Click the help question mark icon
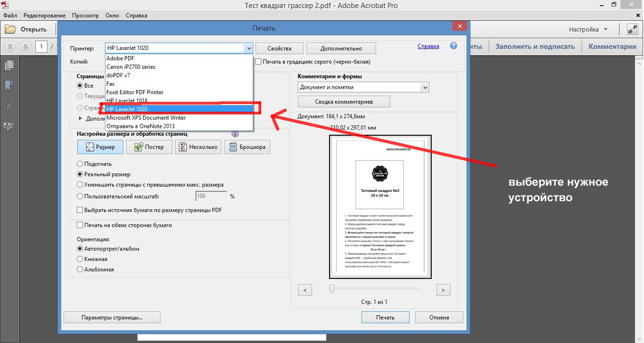The image size is (644, 343). pyautogui.click(x=453, y=46)
